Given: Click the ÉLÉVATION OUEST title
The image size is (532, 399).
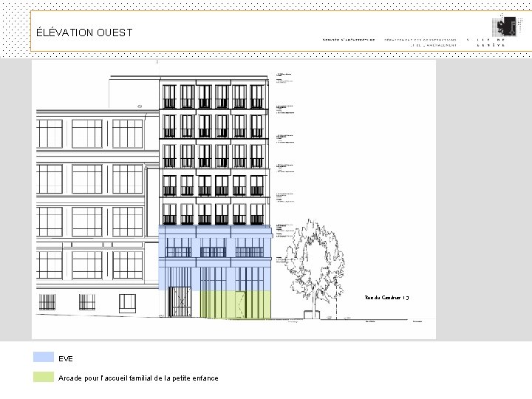Looking at the screenshot, I should 84,33.
